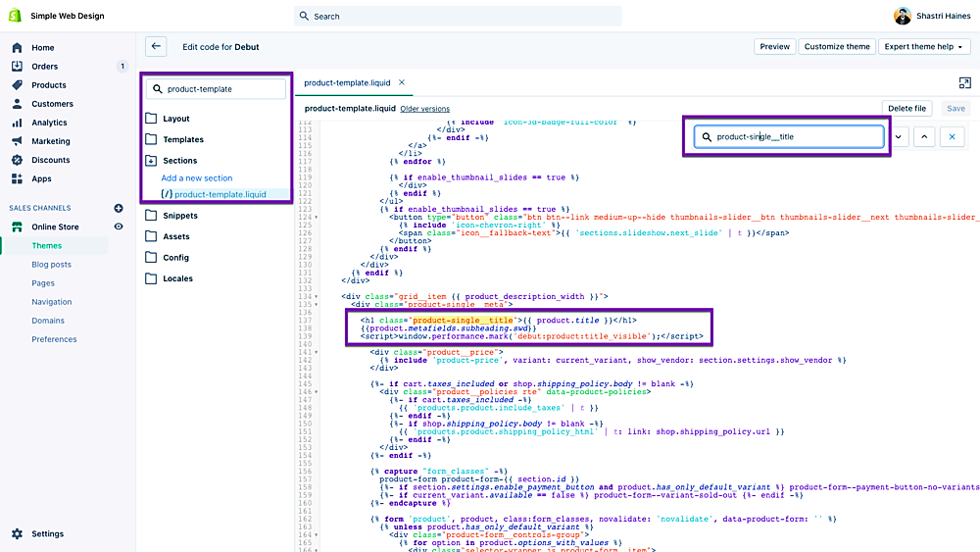Open Themes in Online Store menu
Image resolution: width=980 pixels, height=552 pixels.
click(47, 246)
